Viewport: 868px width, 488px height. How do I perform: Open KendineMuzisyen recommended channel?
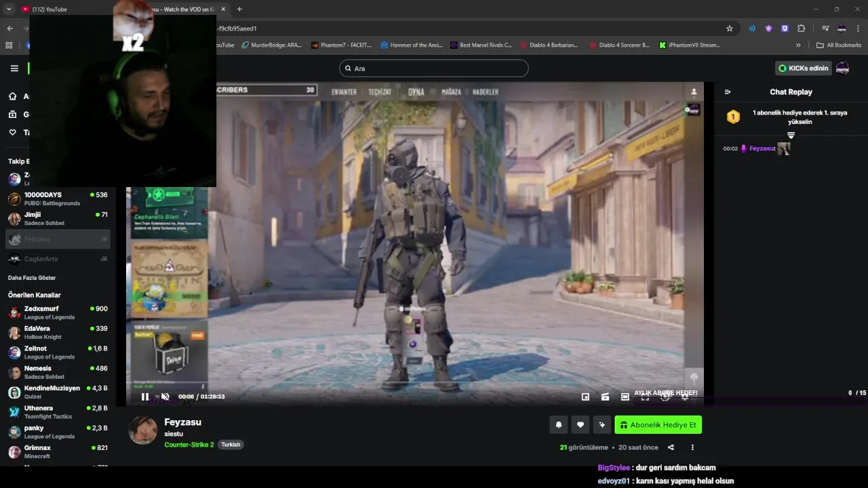58,392
